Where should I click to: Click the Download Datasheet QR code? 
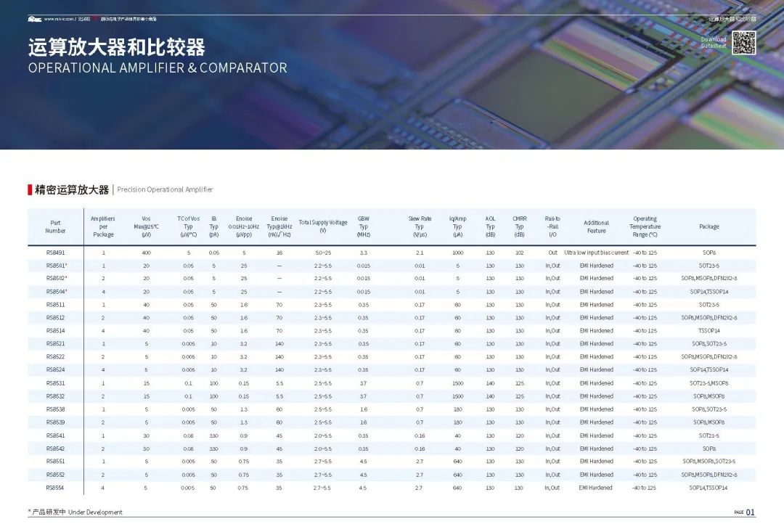click(743, 43)
